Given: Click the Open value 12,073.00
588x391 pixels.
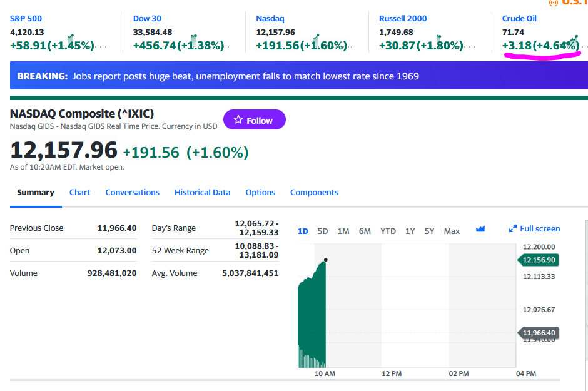Looking at the screenshot, I should click(x=117, y=250).
